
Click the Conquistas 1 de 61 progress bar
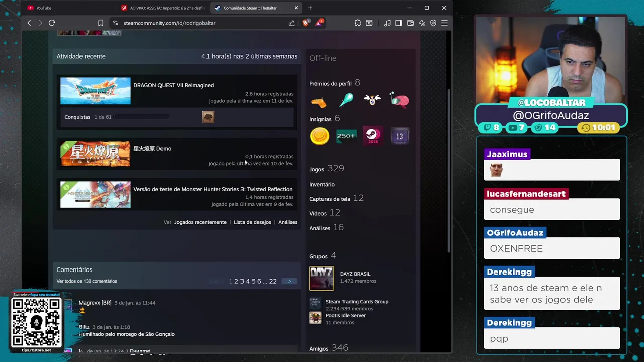coord(141,117)
